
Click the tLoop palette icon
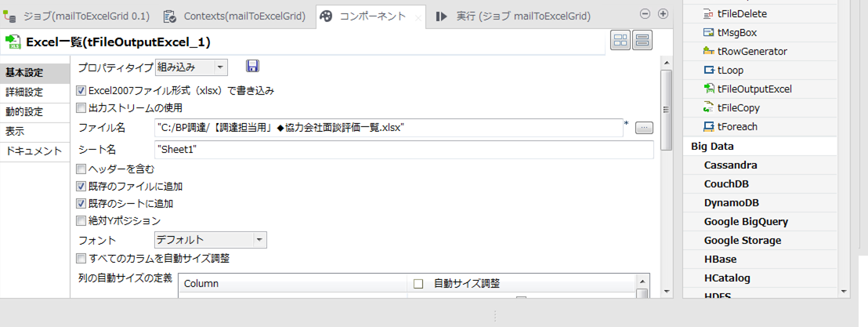click(x=708, y=71)
